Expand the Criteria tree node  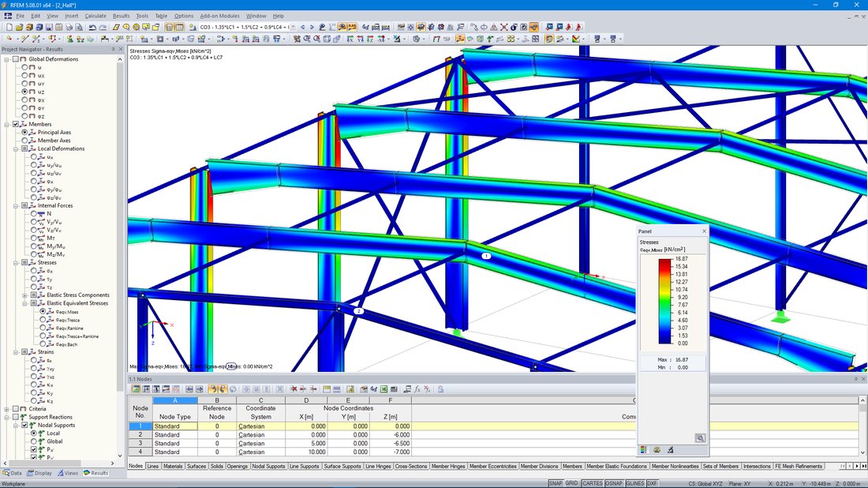coord(7,409)
